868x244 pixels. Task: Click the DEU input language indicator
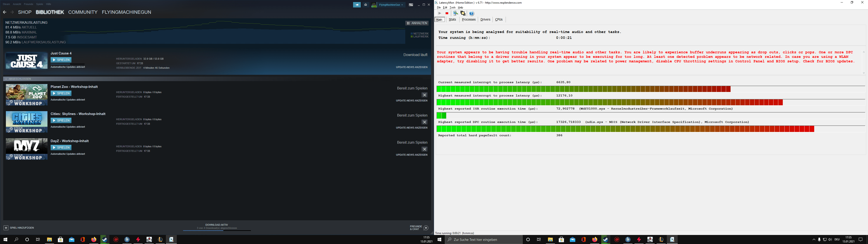pos(837,240)
